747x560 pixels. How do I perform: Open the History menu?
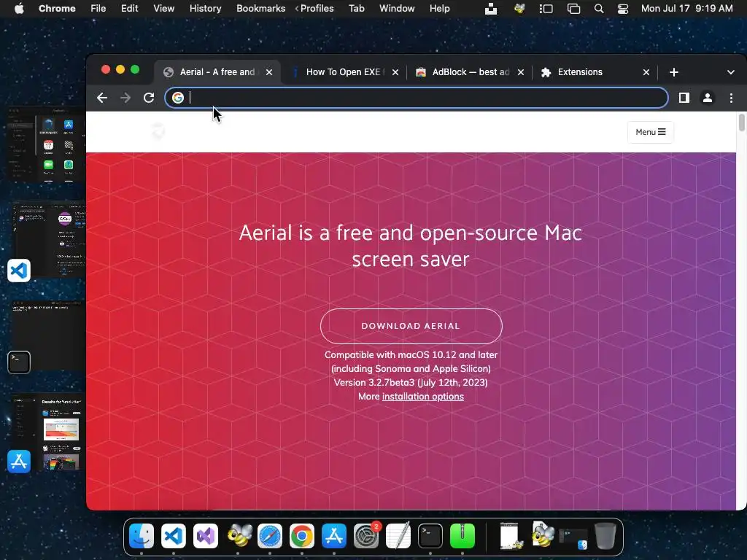click(205, 9)
